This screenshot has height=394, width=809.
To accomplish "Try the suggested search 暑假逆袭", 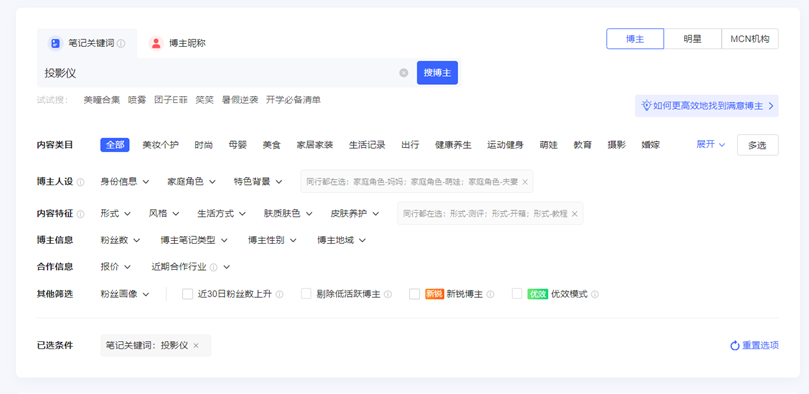I will 240,100.
